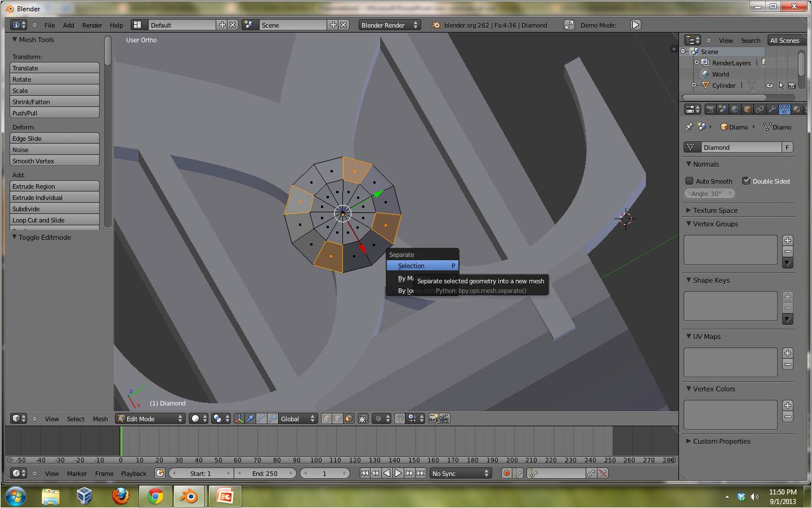Click the pin icon in properties breadcrumb
The image size is (812, 508).
tap(689, 127)
